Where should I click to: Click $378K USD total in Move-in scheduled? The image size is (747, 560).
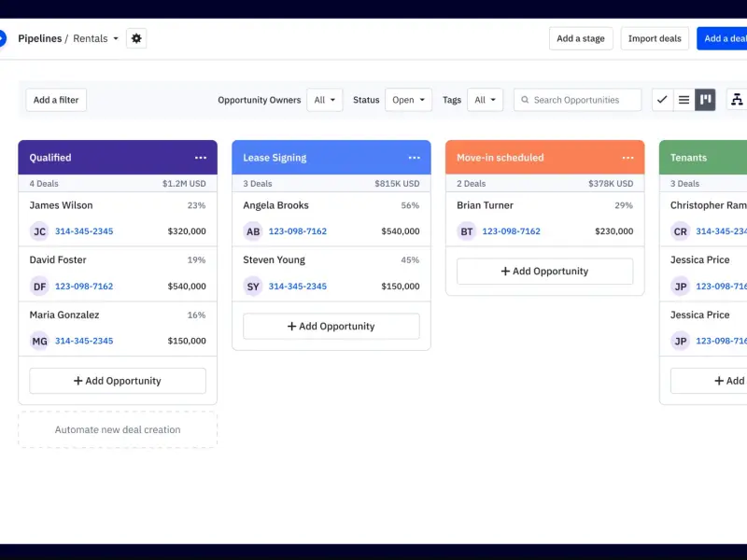pyautogui.click(x=611, y=184)
